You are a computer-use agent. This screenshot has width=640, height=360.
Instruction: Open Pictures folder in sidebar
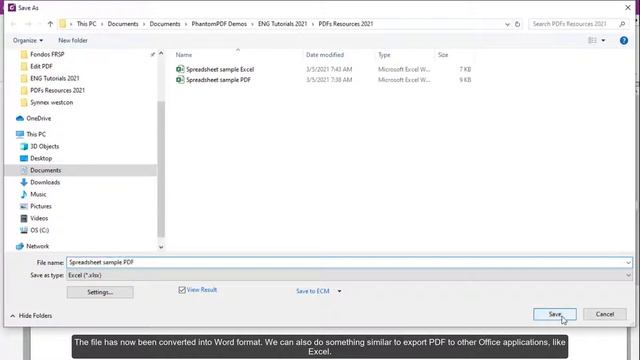41,207
